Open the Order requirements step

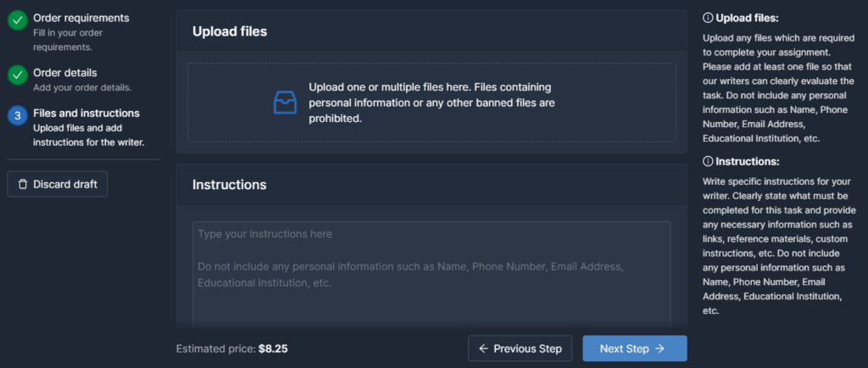[x=81, y=19]
